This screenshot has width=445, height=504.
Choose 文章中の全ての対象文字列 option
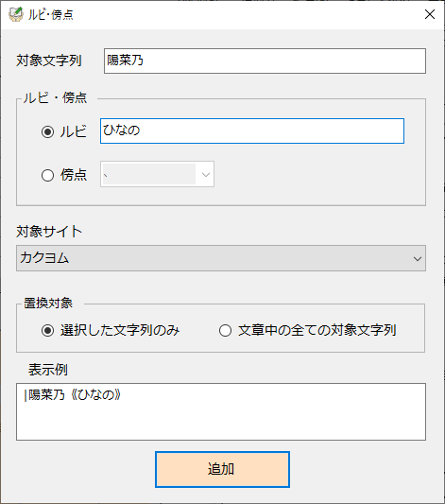click(225, 330)
